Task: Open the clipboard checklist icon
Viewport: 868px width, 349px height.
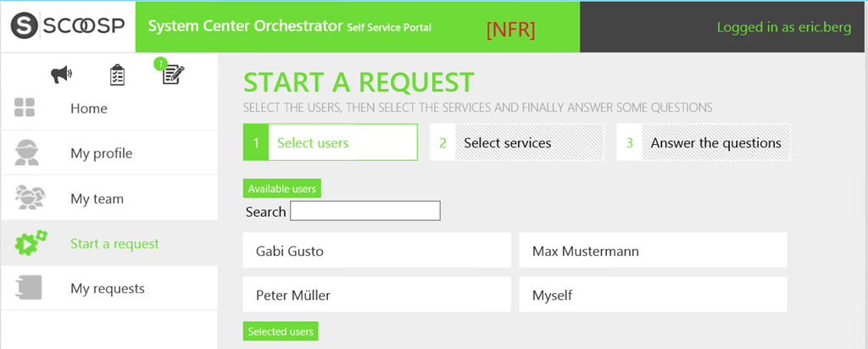Action: 117,75
